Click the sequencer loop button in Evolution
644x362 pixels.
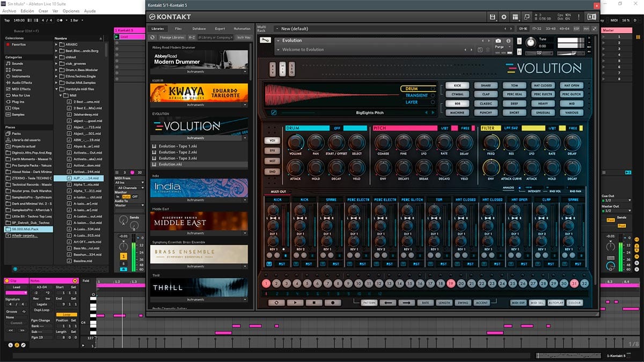coord(276,302)
